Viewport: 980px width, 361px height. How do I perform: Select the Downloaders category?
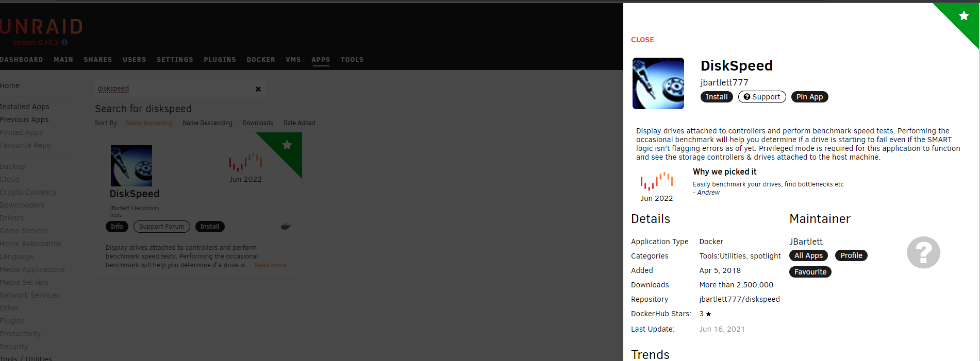[22, 205]
